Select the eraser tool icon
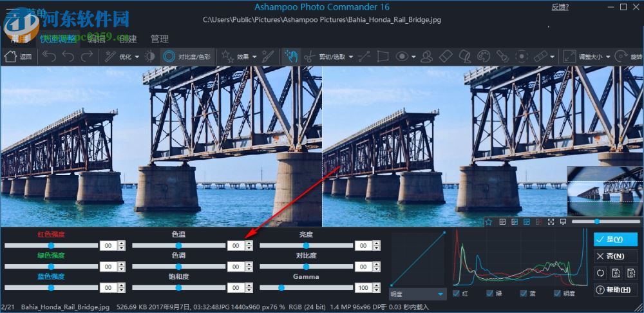 click(446, 57)
